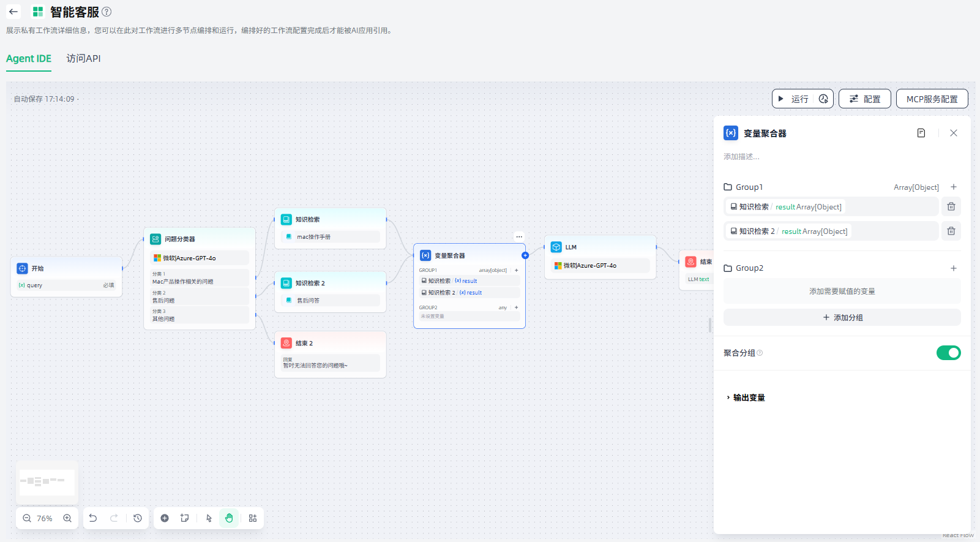Select the Agent IDE tab

point(29,58)
